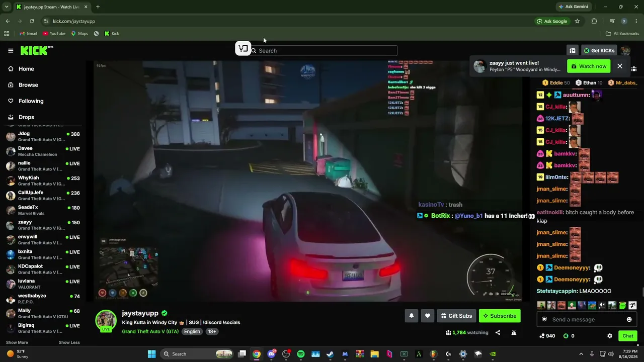Click the English language tag
The width and height of the screenshot is (644, 362).
[192, 332]
